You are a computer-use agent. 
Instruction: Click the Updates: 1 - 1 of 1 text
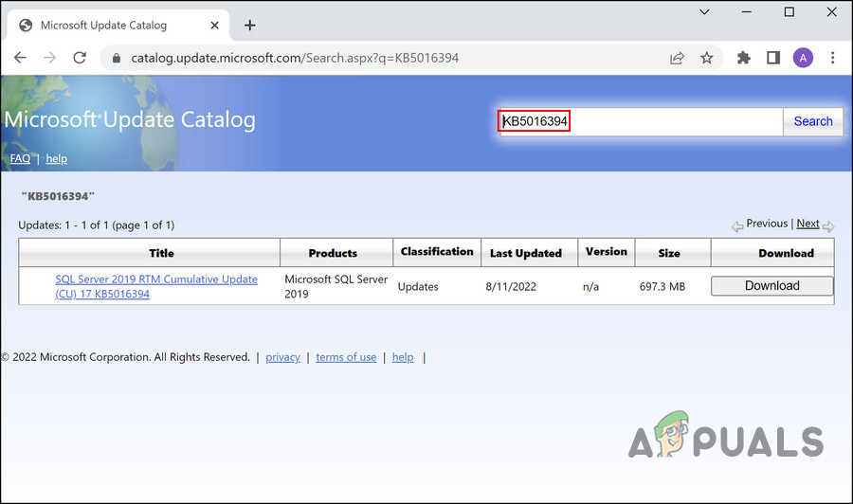97,225
